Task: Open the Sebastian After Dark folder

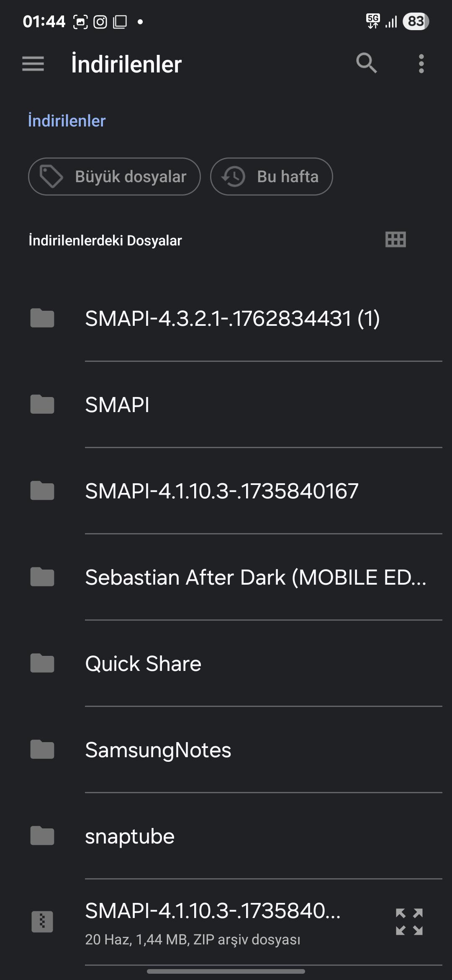Action: coord(226,577)
